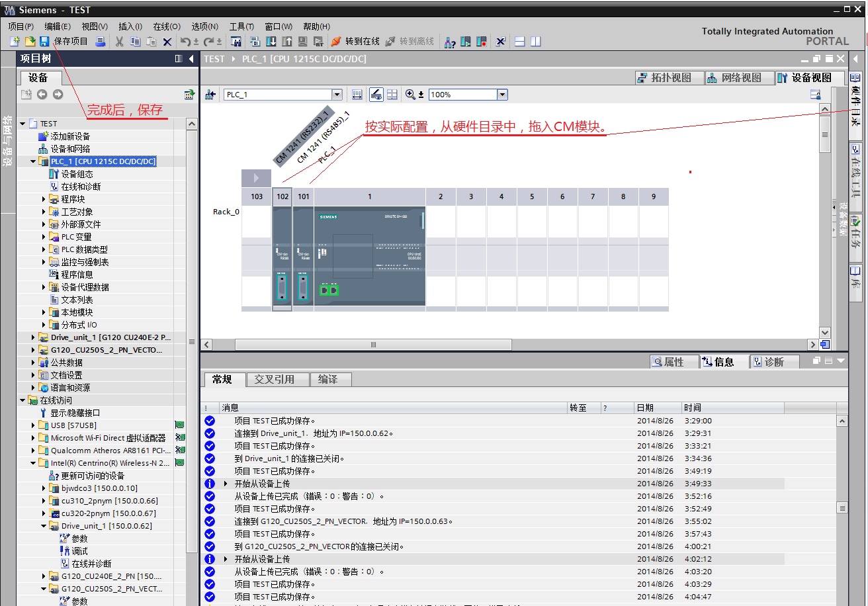Click the accessible devices icon
Screen dimensions: 868x606
coord(450,42)
